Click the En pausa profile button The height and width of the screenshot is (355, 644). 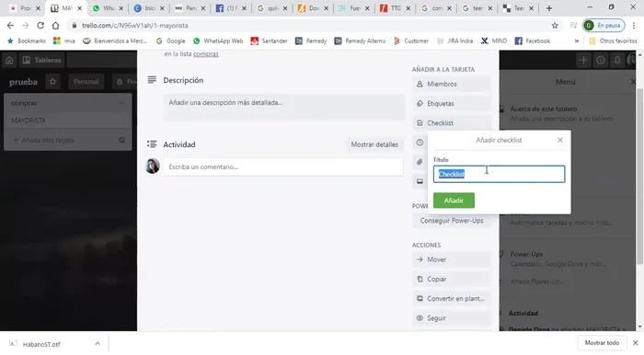604,26
